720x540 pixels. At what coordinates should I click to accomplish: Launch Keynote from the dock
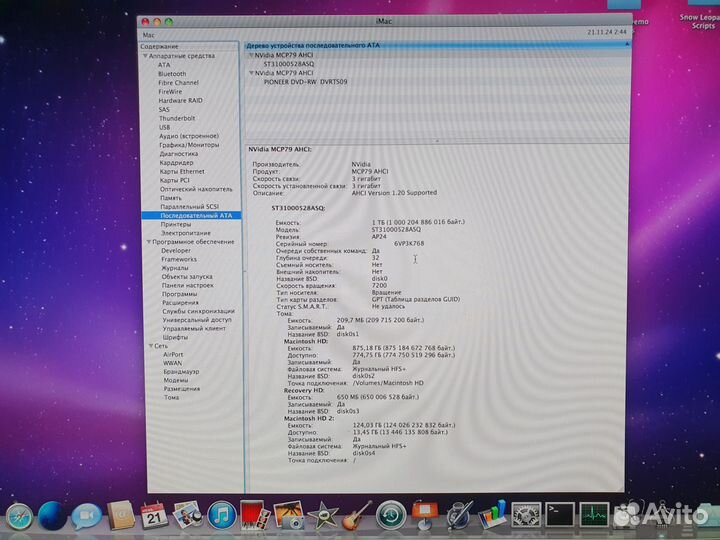pos(425,515)
